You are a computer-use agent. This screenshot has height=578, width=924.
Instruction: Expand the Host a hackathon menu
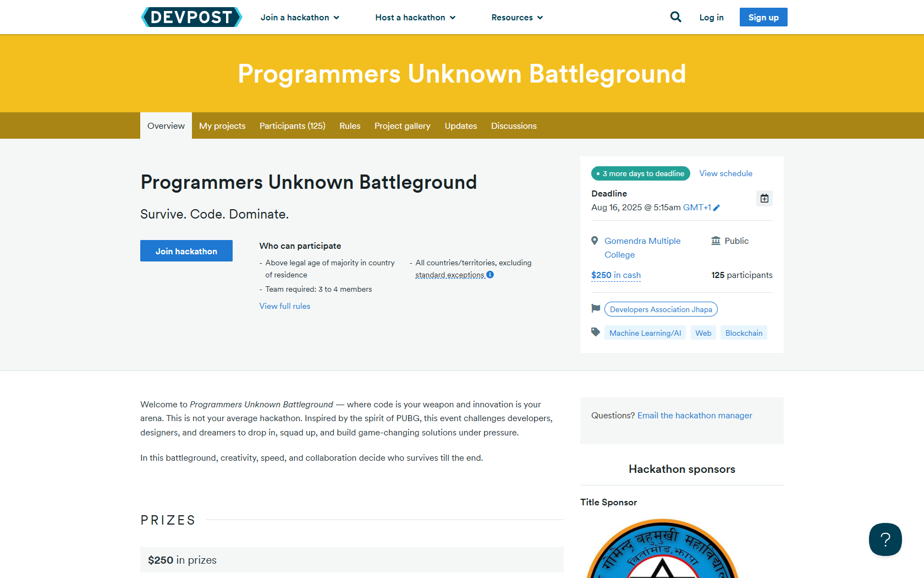(415, 18)
